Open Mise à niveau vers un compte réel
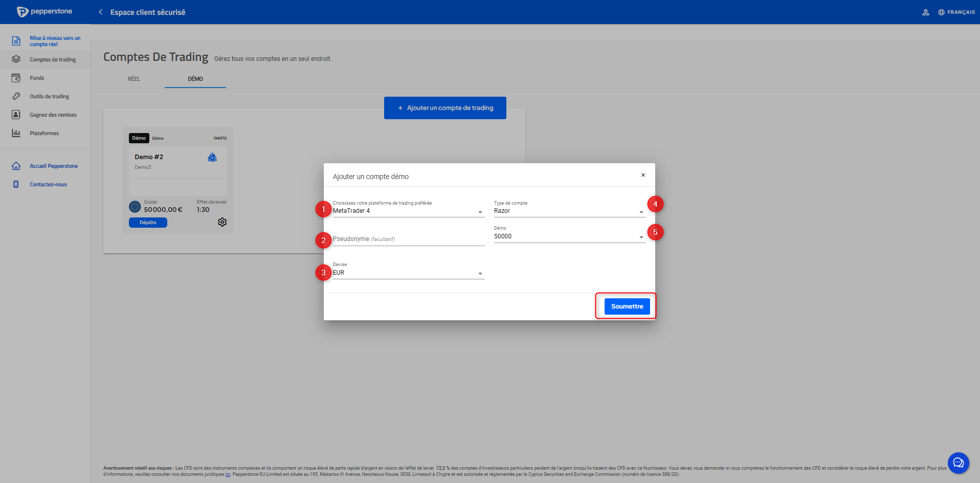The image size is (980, 483). click(55, 41)
